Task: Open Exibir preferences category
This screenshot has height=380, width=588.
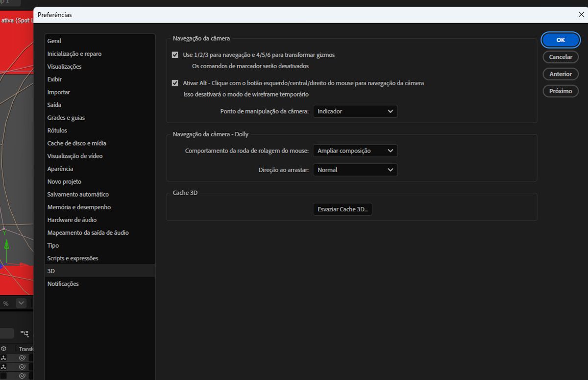Action: tap(99, 79)
